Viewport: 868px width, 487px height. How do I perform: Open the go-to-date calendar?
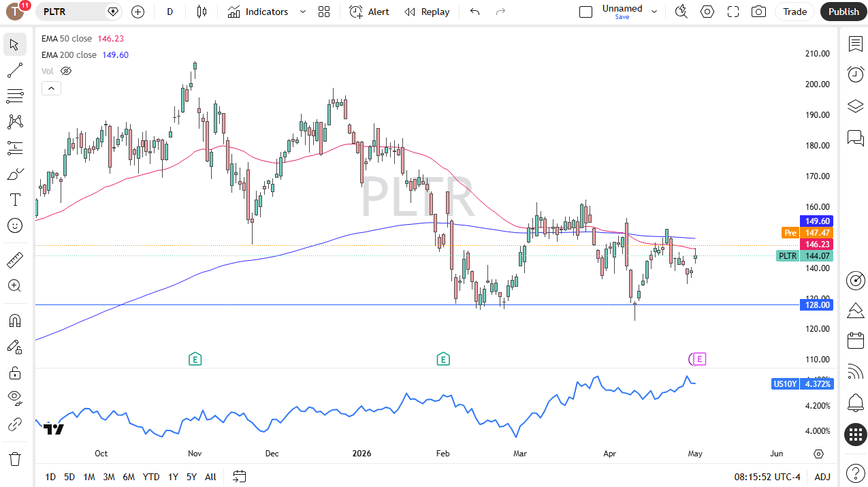pyautogui.click(x=239, y=476)
